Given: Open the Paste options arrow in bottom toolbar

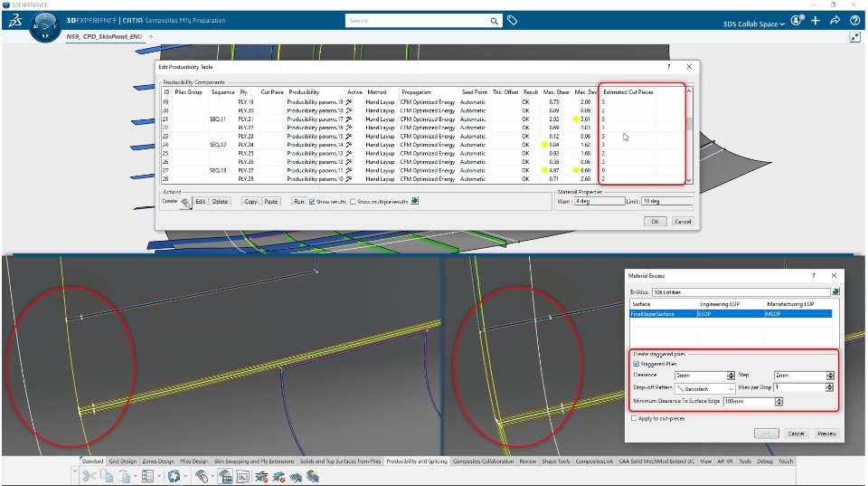Looking at the screenshot, I should click(x=135, y=477).
